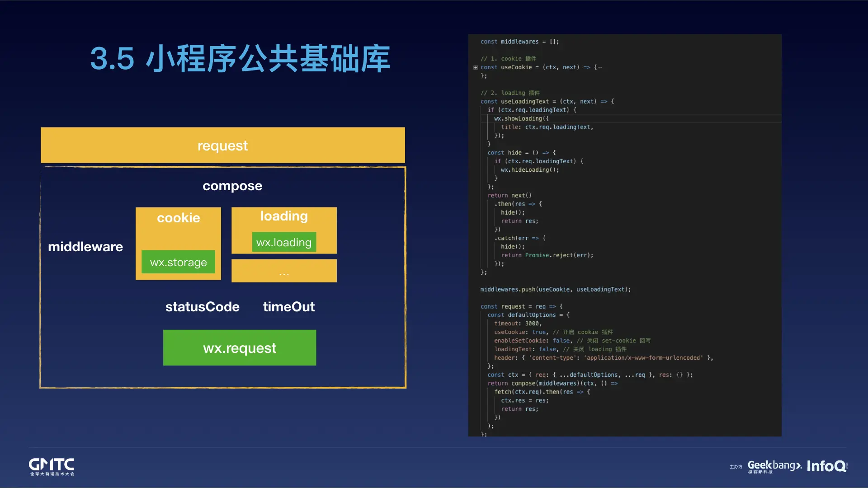Click the yellow ellipsis placeholder box

283,271
